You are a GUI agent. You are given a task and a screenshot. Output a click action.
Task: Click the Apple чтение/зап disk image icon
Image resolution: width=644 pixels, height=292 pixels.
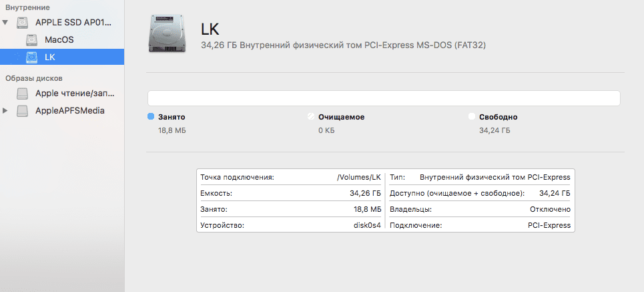point(23,94)
